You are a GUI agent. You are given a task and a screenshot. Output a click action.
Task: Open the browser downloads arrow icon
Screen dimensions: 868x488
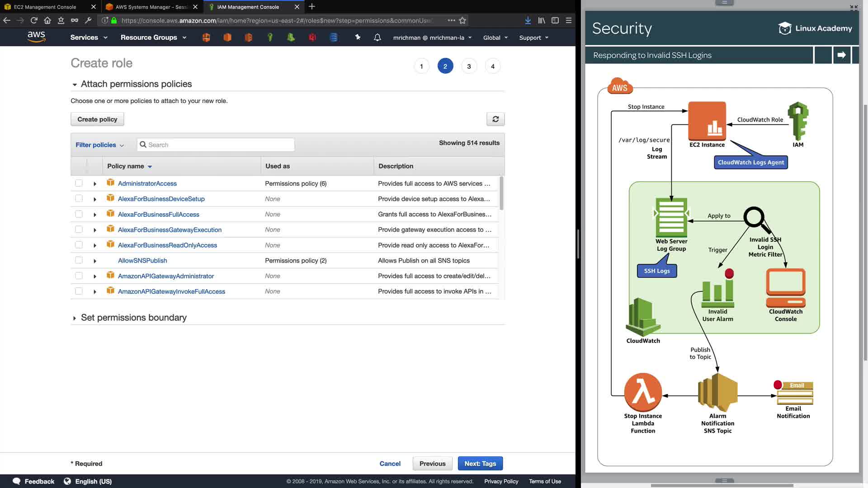pos(528,20)
